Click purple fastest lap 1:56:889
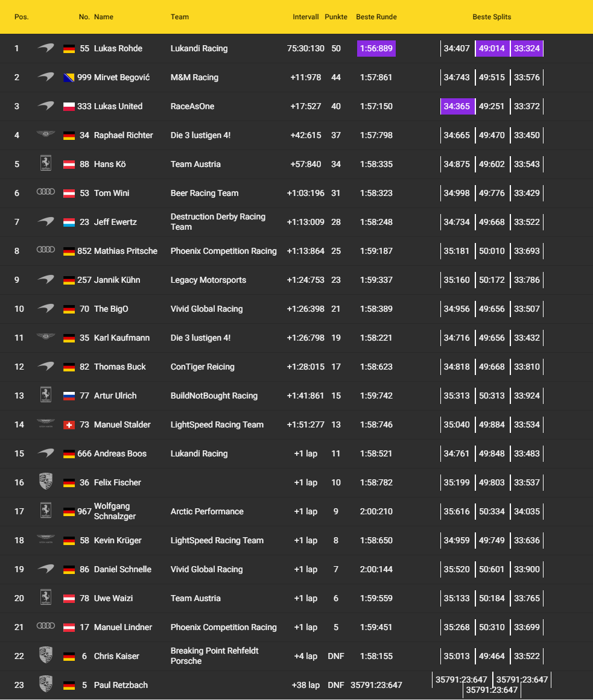Viewport: 593px width, 700px height. (376, 48)
